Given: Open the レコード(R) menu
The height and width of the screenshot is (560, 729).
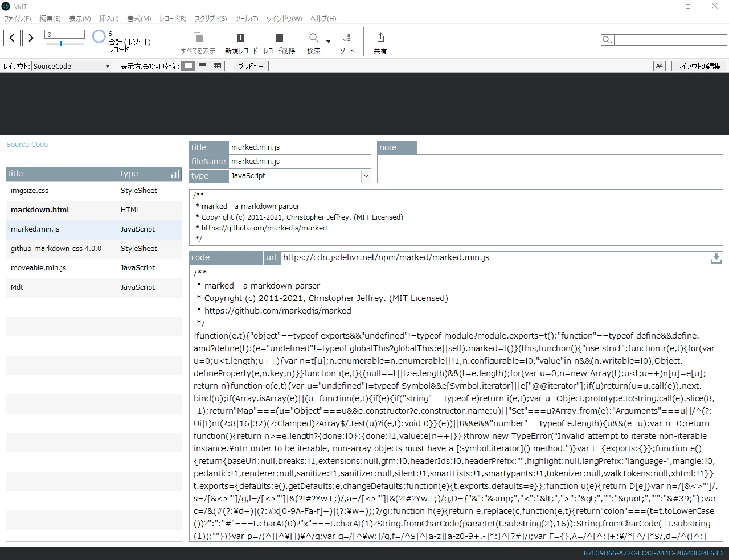Looking at the screenshot, I should pyautogui.click(x=173, y=18).
